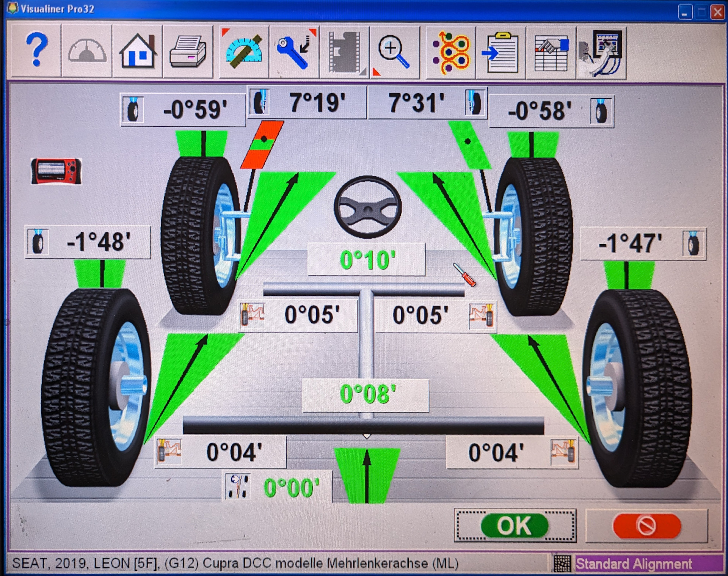Click the red handheld device icon

pyautogui.click(x=56, y=171)
